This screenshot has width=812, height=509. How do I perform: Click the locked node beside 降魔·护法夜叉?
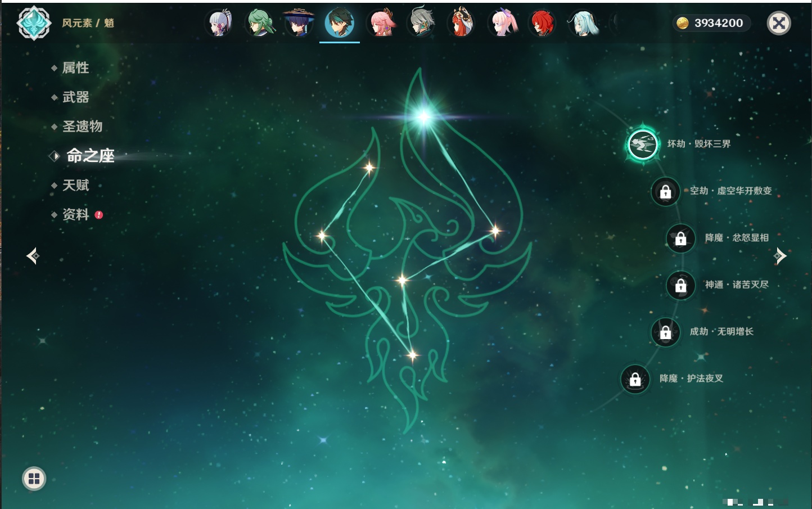pos(635,379)
